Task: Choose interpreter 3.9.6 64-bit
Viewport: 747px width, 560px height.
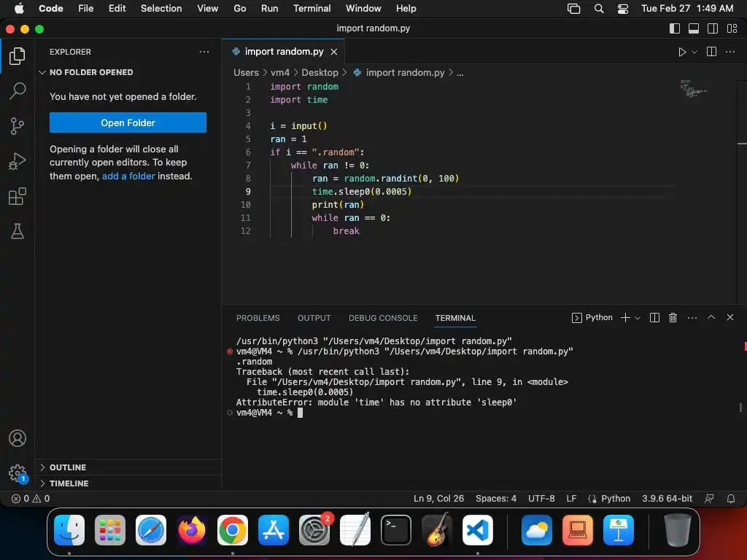Action: (x=667, y=499)
